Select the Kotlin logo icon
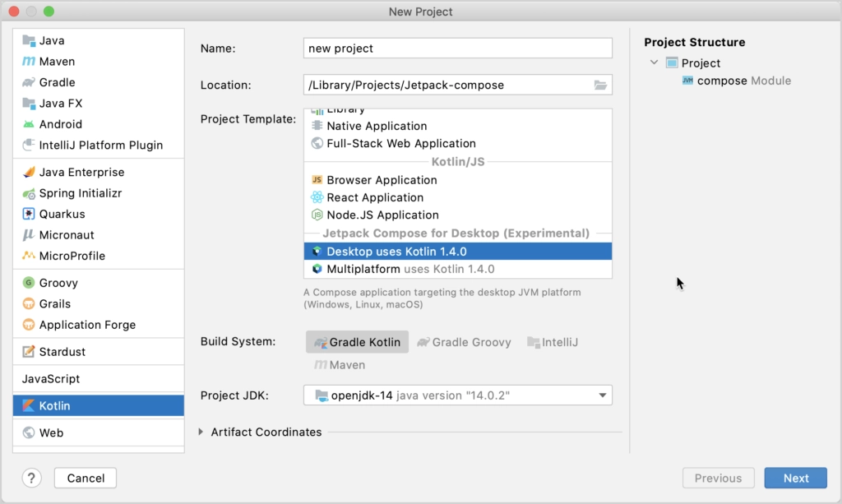842x504 pixels. 29,405
